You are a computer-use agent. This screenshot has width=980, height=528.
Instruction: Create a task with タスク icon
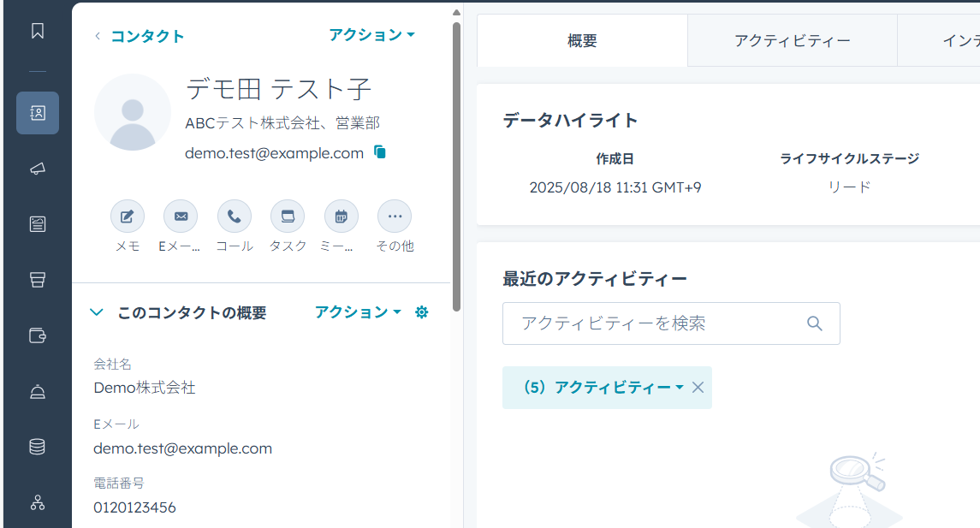(288, 217)
